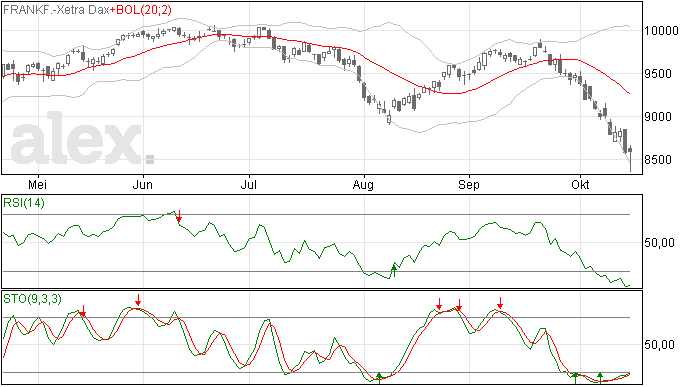Click the 8500 price axis label
The image size is (690, 387).
click(658, 160)
